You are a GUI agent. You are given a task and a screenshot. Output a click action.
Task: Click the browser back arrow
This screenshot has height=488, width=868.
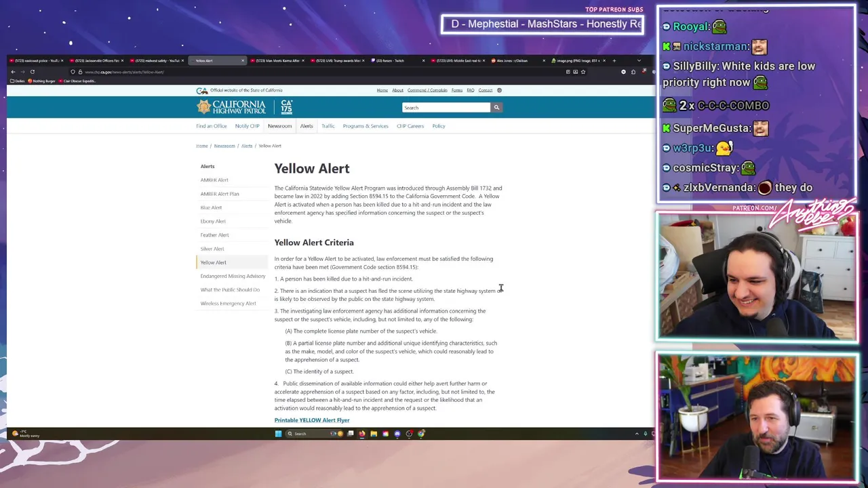pos(13,72)
